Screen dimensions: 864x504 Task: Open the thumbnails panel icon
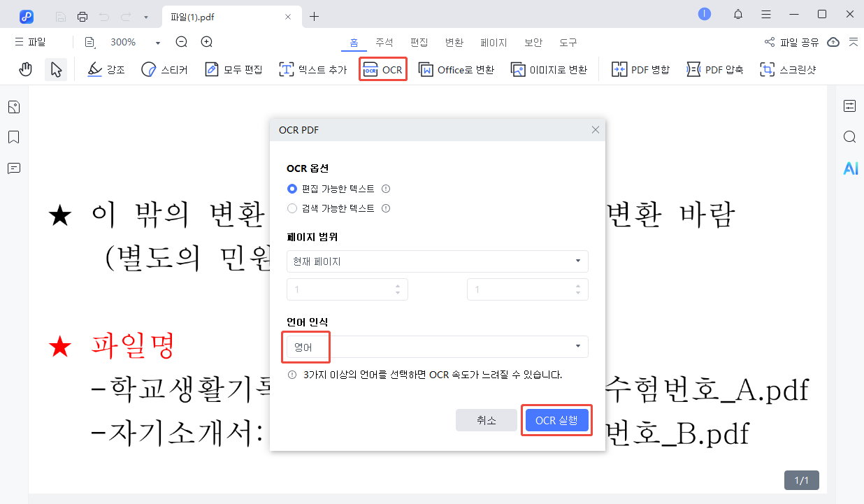click(x=14, y=107)
